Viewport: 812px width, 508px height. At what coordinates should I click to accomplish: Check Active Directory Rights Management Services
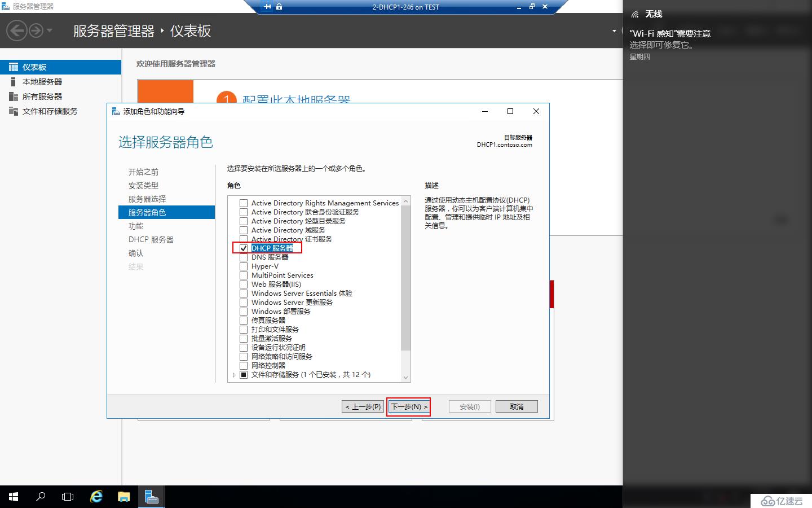244,203
